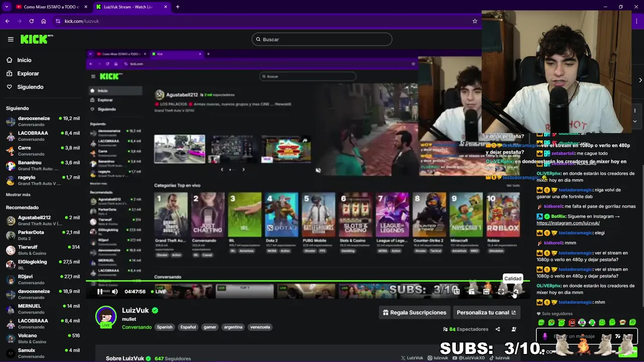The width and height of the screenshot is (644, 362).
Task: Insert the green halo angel emote
Action: pos(561,322)
